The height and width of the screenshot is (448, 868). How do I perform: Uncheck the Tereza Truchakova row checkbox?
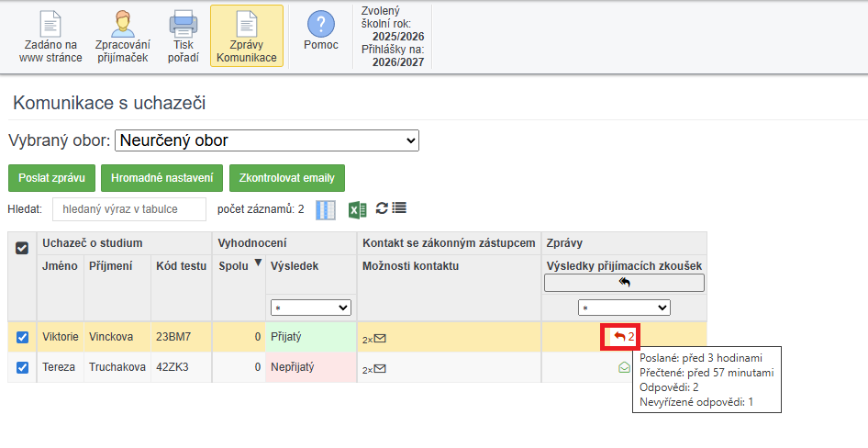tap(23, 368)
